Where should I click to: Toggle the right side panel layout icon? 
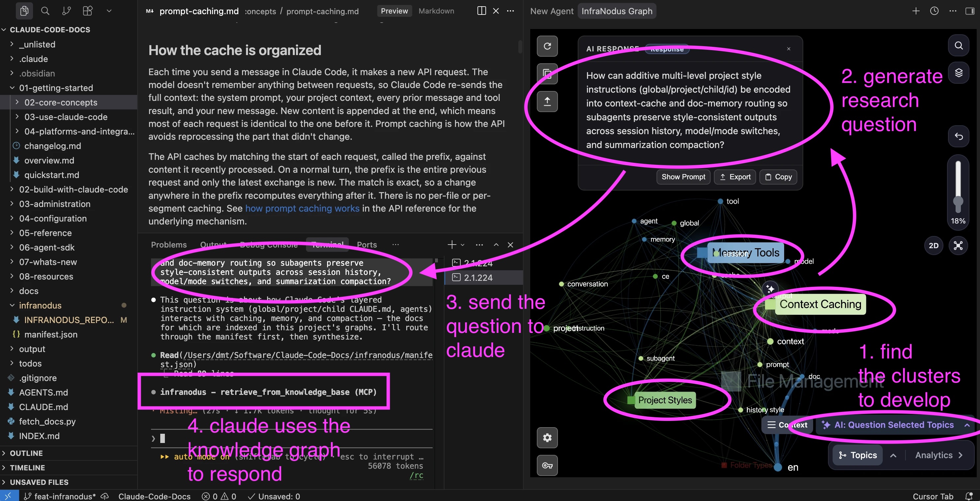[x=970, y=11]
